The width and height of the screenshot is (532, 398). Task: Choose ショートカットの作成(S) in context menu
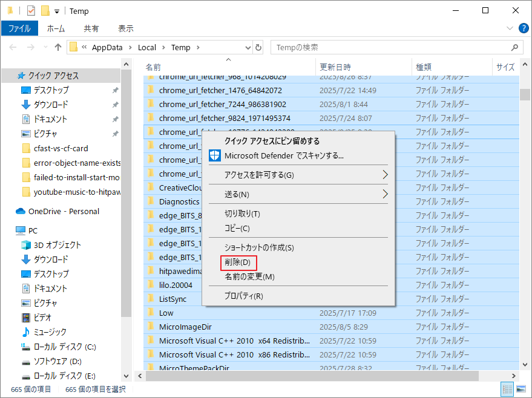(298, 248)
